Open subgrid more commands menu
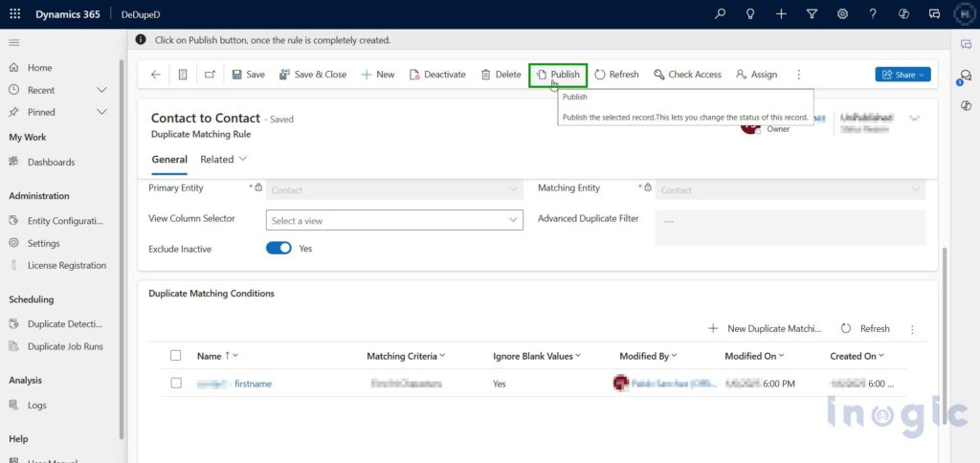Screen dimensions: 980x463 pos(912,329)
